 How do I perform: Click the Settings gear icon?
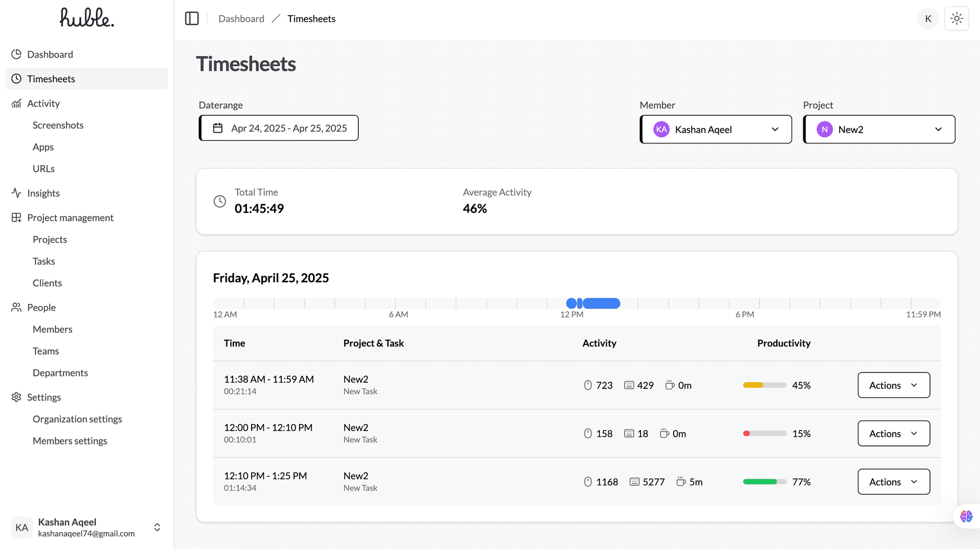(x=16, y=397)
